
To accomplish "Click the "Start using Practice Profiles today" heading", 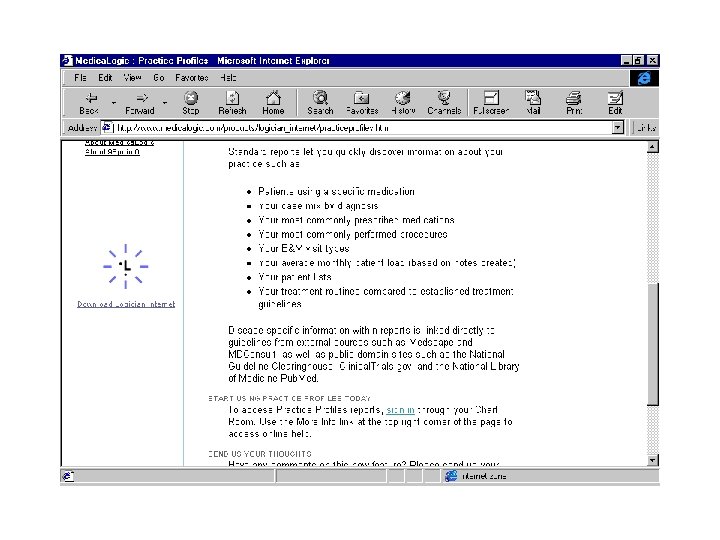I will pyautogui.click(x=289, y=398).
